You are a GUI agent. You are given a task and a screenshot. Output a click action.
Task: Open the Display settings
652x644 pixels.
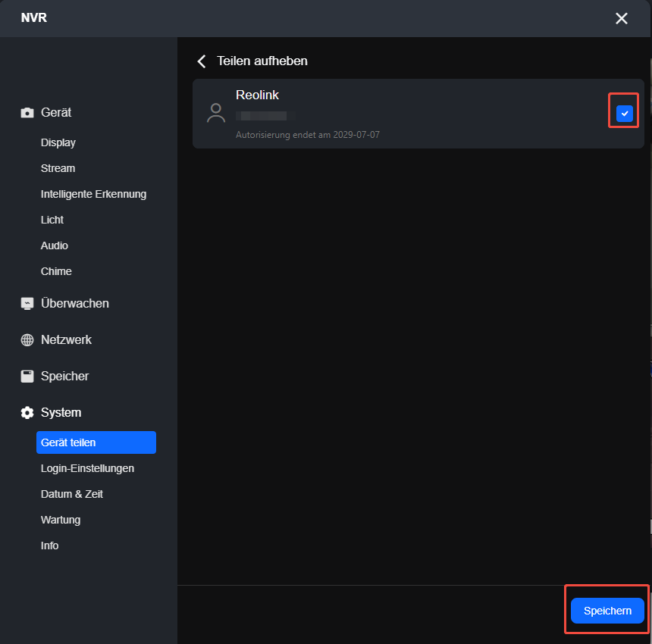(58, 142)
